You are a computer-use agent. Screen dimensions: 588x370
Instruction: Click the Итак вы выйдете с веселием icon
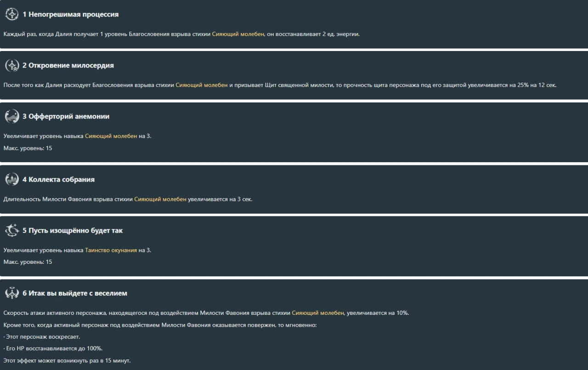tap(12, 293)
